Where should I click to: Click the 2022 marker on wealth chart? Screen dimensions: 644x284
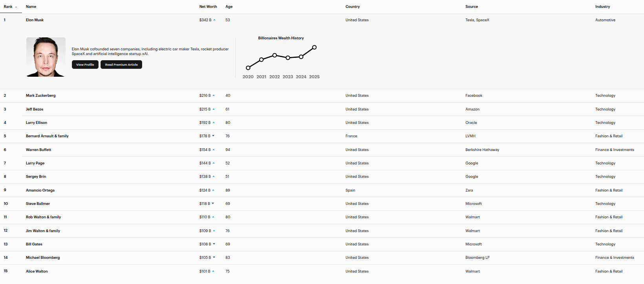[274, 55]
